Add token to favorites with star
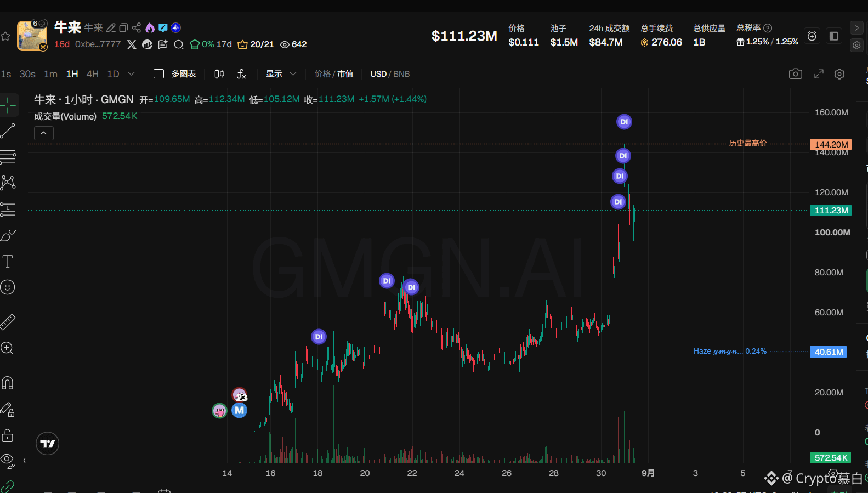This screenshot has height=493, width=868. (5, 36)
